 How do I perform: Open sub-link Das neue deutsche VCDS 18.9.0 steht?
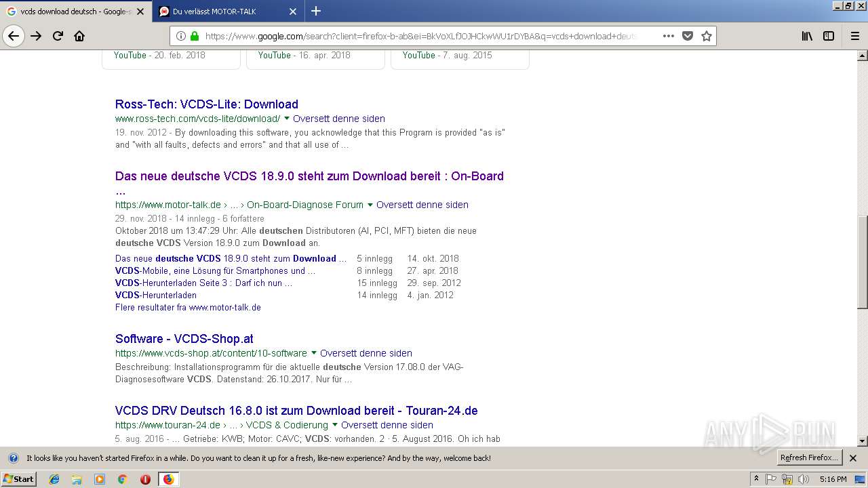231,258
